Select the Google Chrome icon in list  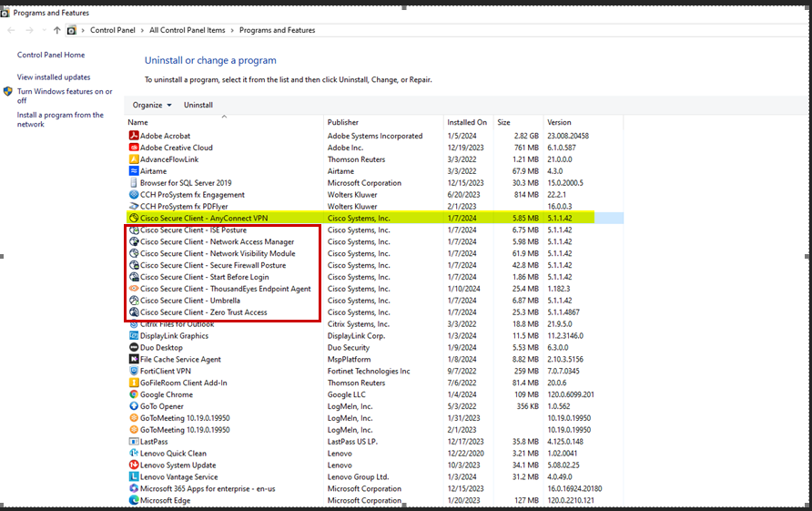(134, 394)
